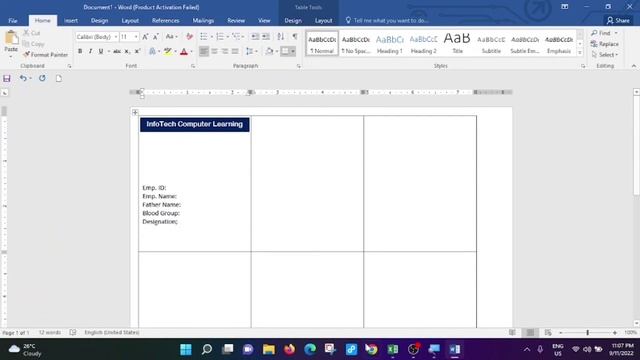Open the Paragraph dialog launcher
This screenshot has height=360, width=640.
click(x=299, y=66)
